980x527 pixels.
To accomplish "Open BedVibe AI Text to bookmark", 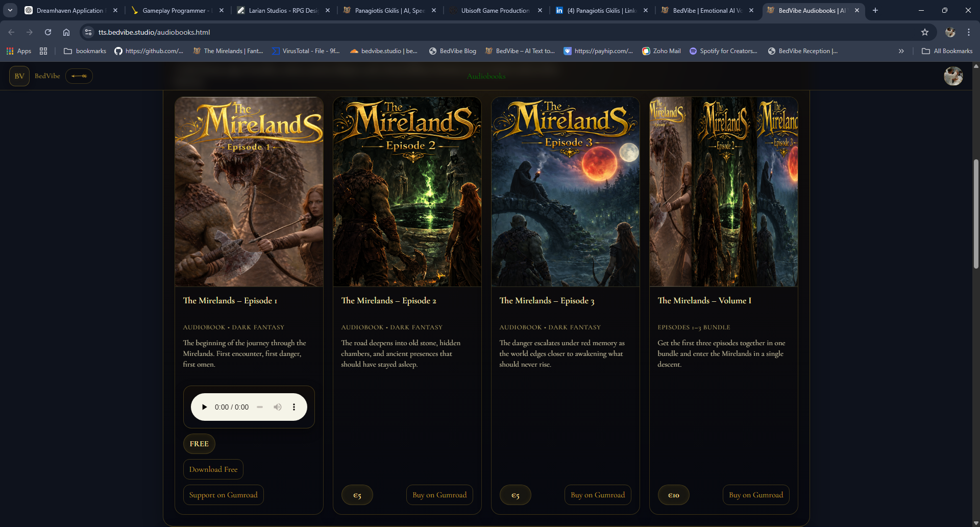I will (x=520, y=51).
